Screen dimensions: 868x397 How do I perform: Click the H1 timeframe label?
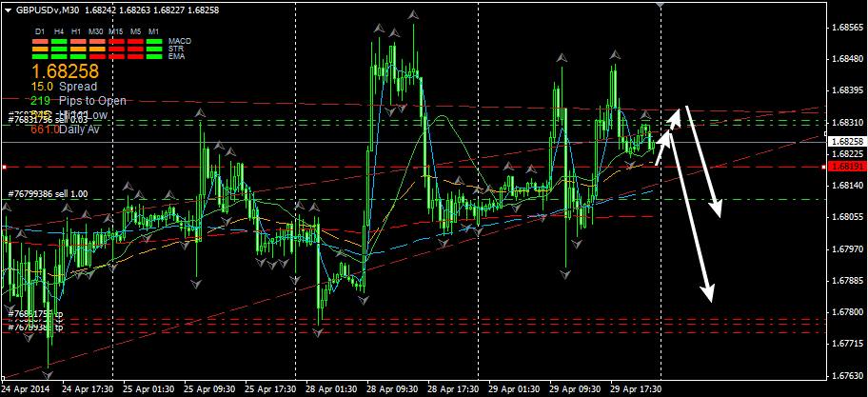pyautogui.click(x=77, y=32)
